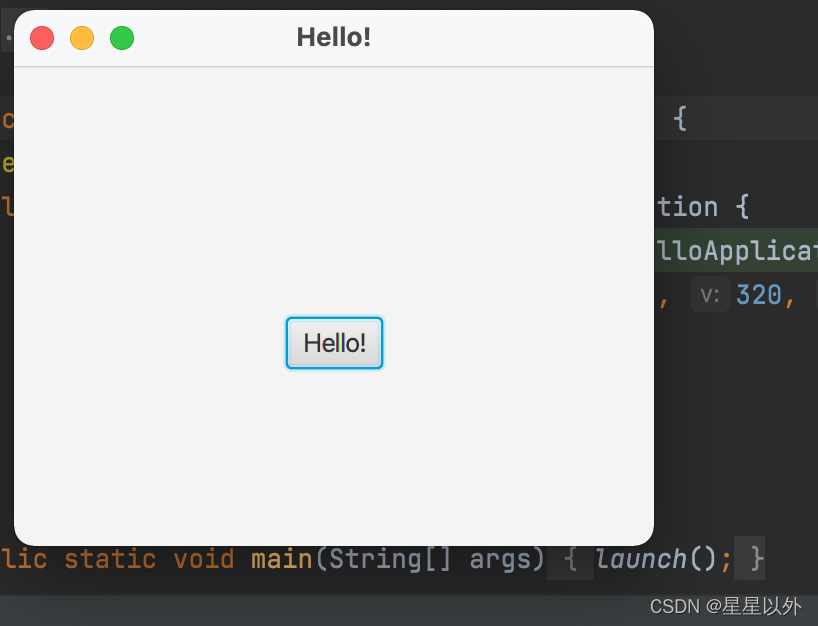Maximize the Hello! window using the green button
This screenshot has height=626, width=818.
click(122, 38)
